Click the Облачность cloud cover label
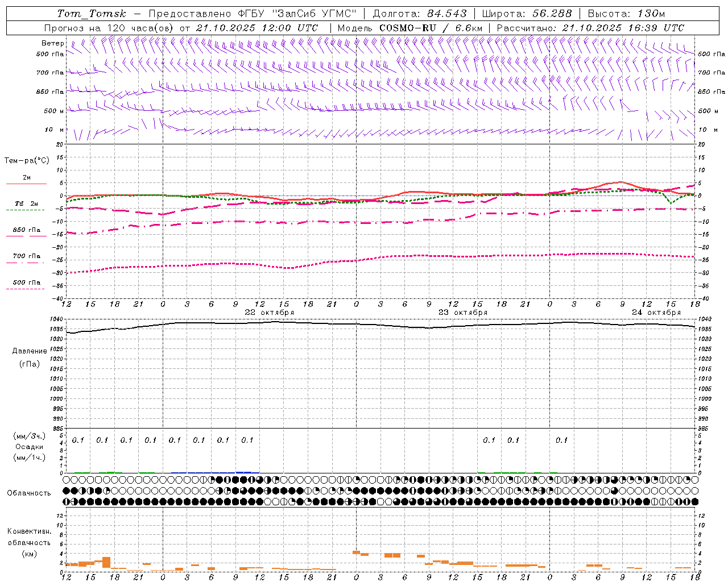 coord(29,493)
